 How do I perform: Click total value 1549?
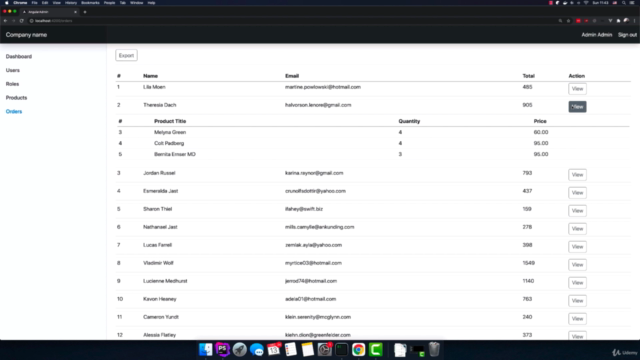[x=529, y=263]
